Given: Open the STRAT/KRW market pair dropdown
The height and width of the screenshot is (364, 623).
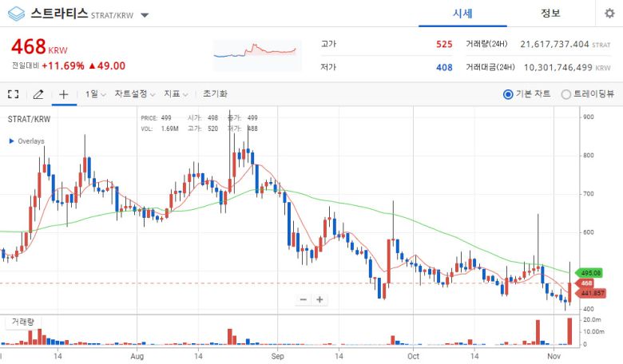Looking at the screenshot, I should click(x=144, y=15).
